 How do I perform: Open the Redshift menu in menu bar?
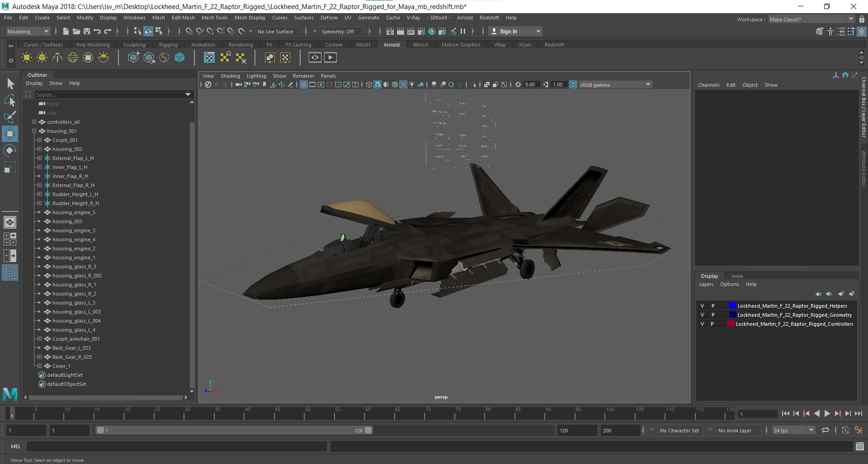coord(489,18)
